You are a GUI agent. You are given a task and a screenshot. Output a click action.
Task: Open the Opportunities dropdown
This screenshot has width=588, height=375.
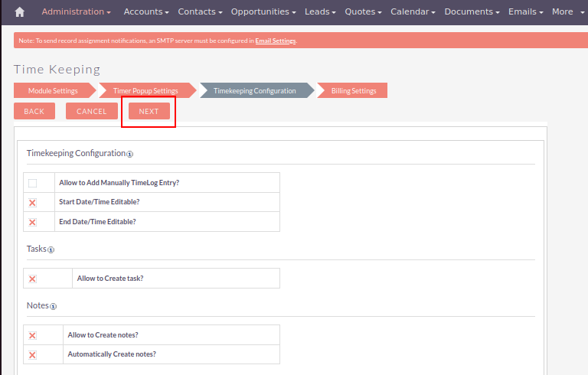click(263, 12)
